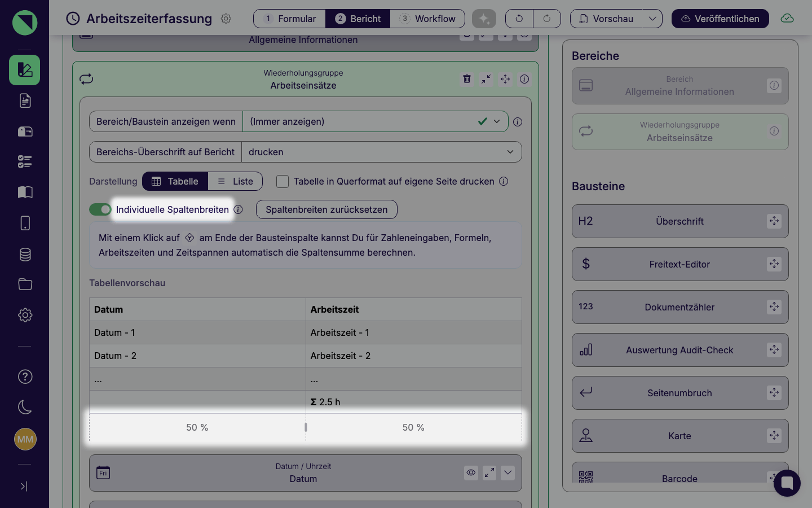Click Spaltenbreiten zurücksetzen button
Screen dimensions: 812x508
click(x=326, y=209)
